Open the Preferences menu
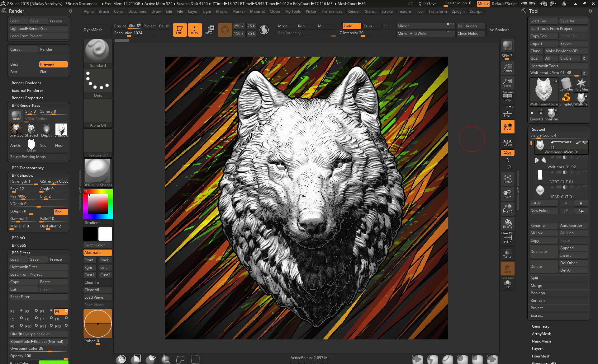Image resolution: width=598 pixels, height=364 pixels. (332, 12)
